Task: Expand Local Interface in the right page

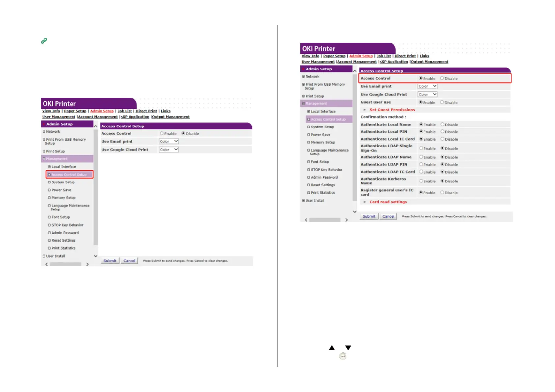Action: 309,112
